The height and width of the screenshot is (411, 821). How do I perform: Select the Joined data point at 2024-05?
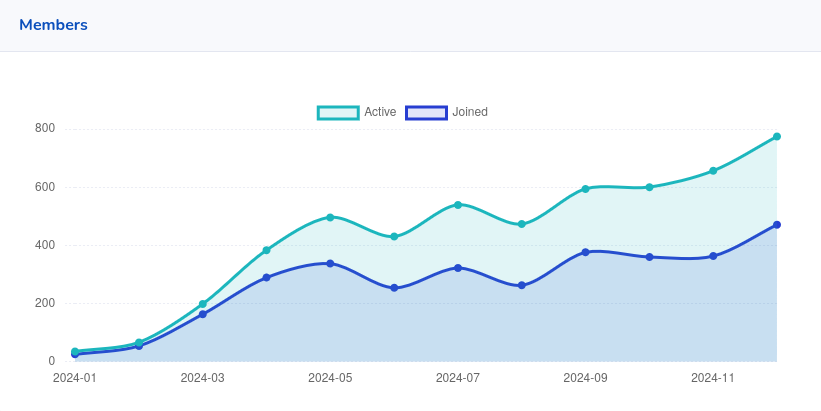330,263
